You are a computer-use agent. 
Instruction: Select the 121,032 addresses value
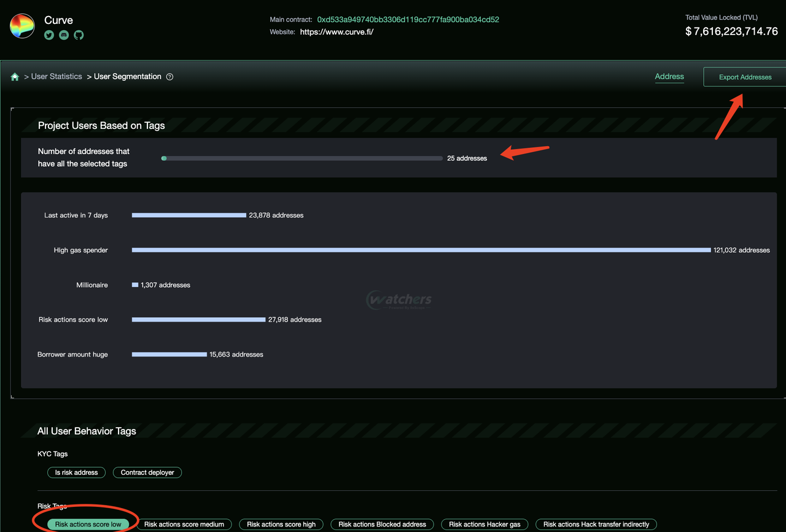point(742,250)
